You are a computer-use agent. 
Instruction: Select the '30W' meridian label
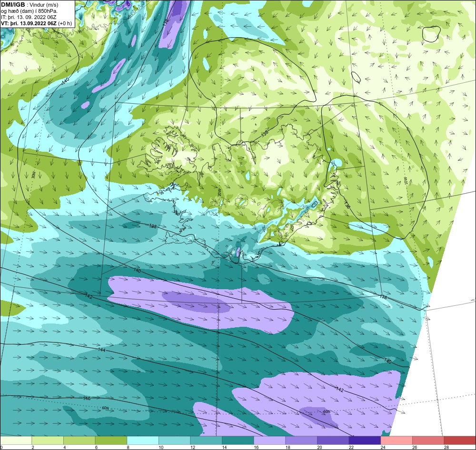coord(33,175)
